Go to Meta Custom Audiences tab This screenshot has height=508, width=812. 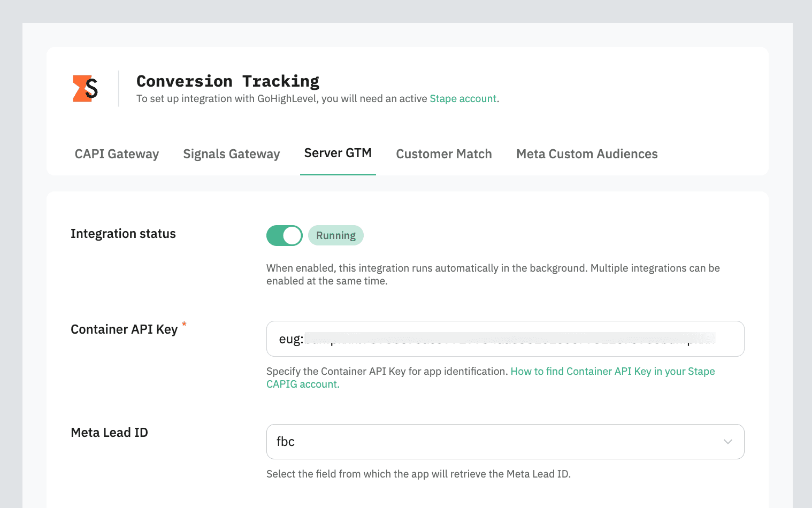[587, 154]
